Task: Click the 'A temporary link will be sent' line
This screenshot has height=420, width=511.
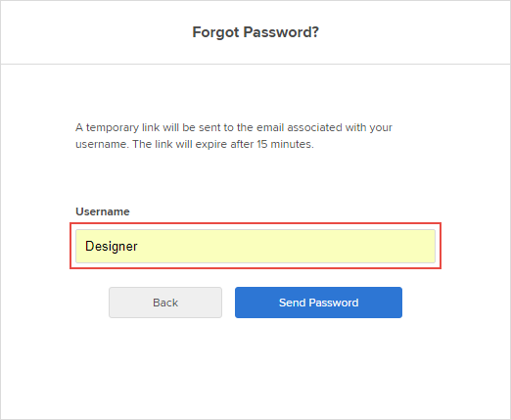Action: 234,127
